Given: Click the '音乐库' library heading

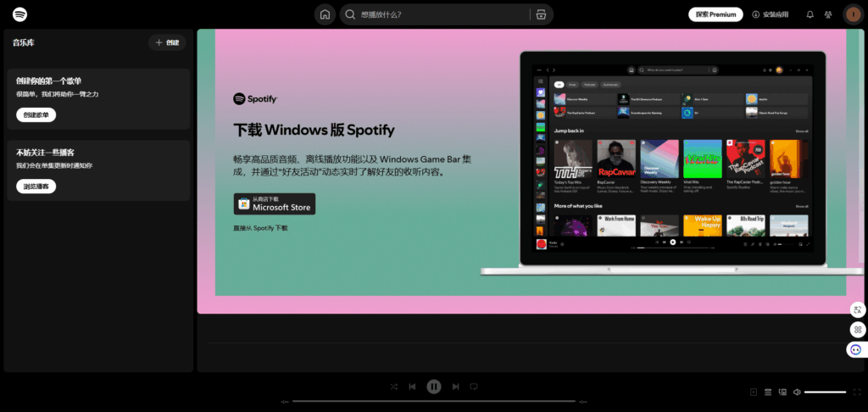Looking at the screenshot, I should point(23,42).
